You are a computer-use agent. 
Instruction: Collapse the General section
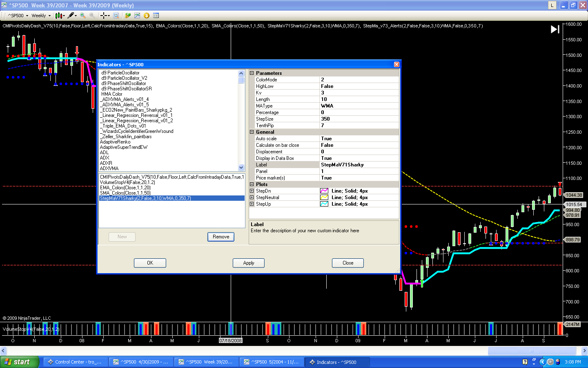[x=252, y=132]
